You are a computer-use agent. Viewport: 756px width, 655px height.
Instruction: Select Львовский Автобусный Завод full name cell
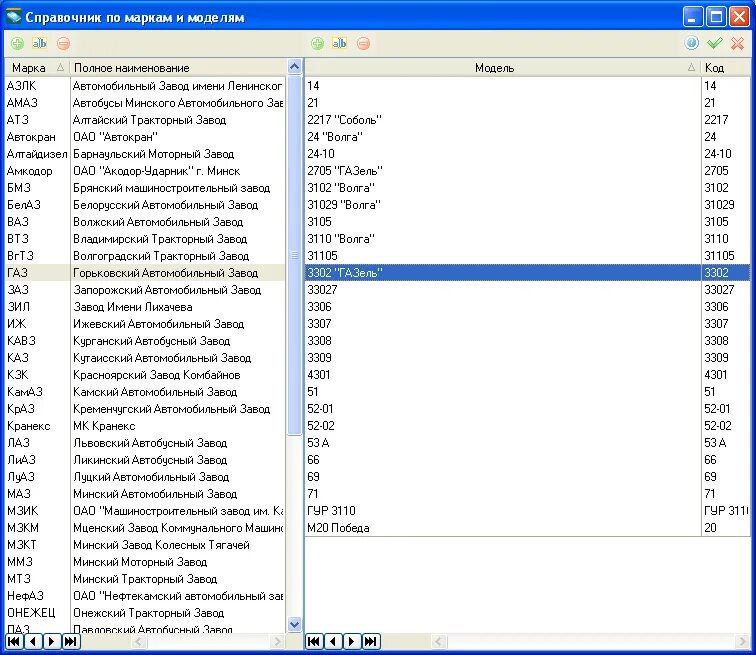[178, 443]
